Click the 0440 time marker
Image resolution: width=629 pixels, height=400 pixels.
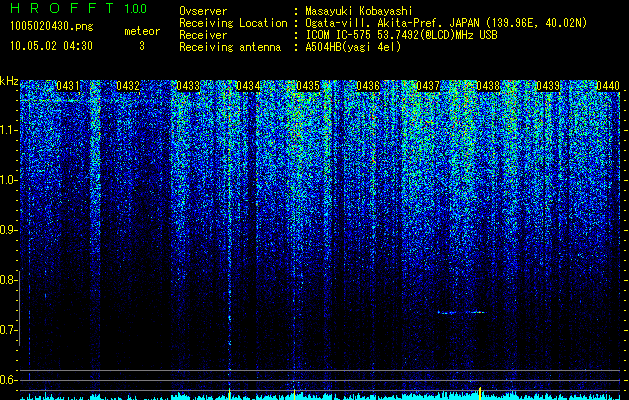coord(608,86)
